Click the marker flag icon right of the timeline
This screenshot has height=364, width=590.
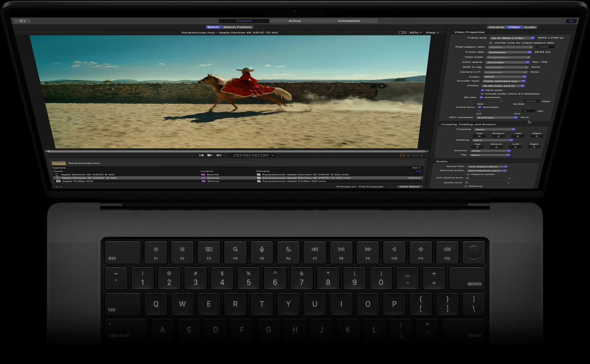(x=402, y=155)
